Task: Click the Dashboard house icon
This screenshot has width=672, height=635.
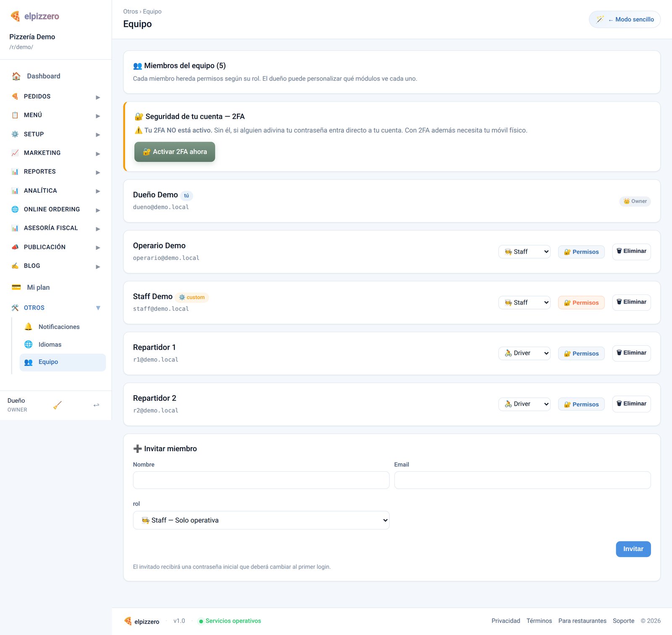Action: (x=16, y=76)
